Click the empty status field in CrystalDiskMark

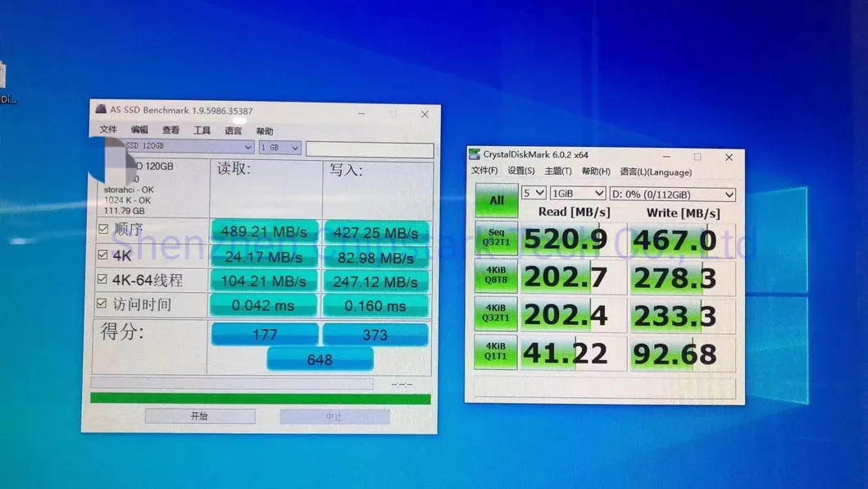click(605, 387)
